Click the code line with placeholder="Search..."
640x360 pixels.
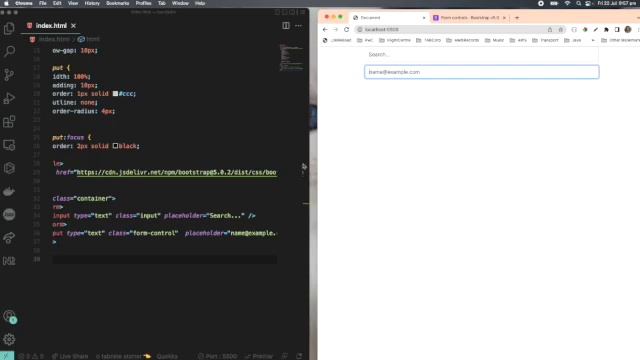tap(154, 216)
